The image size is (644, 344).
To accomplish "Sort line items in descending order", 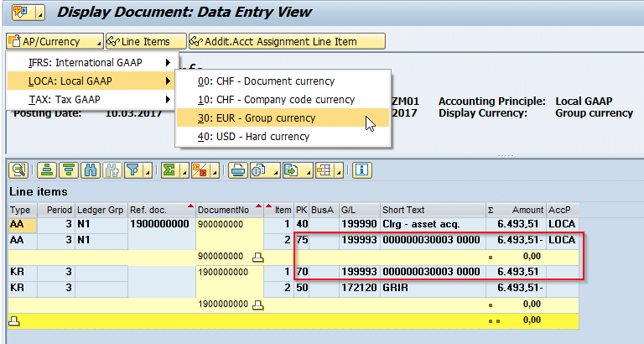I will click(x=69, y=170).
